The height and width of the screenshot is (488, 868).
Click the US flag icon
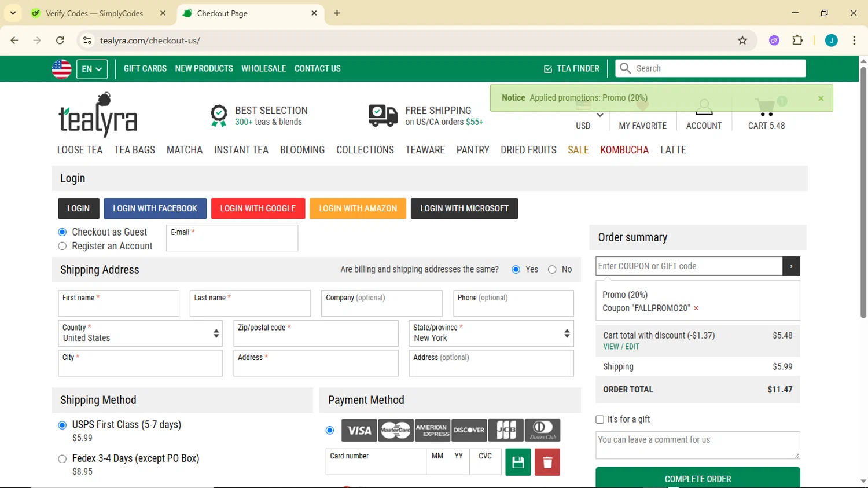pos(61,69)
